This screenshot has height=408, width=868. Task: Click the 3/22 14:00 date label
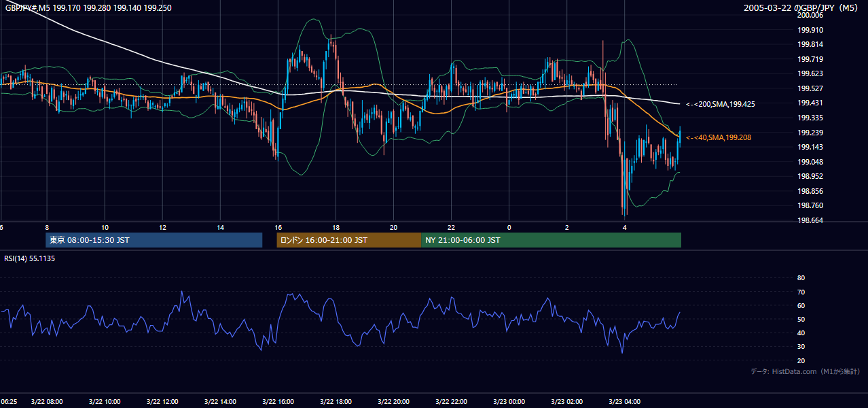click(x=220, y=401)
